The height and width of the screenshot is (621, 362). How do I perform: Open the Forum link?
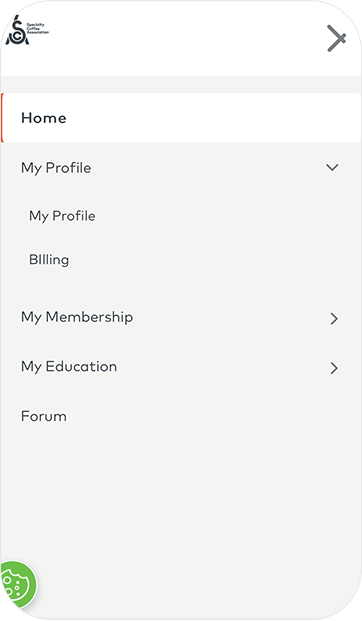(44, 416)
